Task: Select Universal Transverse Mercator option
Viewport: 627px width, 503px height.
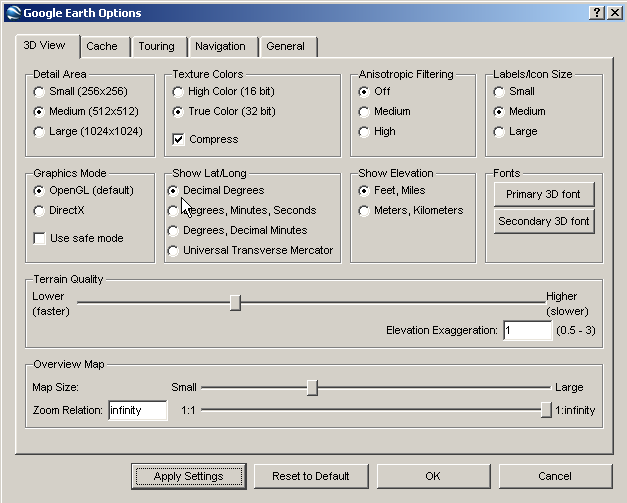Action: (x=250, y=251)
